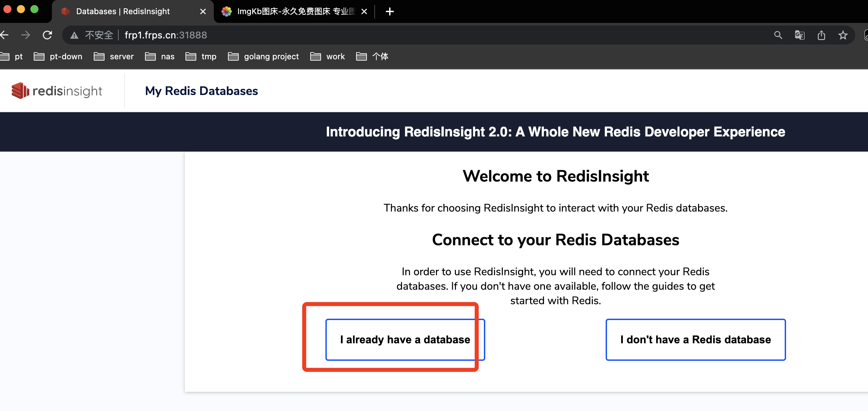Open a new browser tab
Viewport: 868px width, 411px height.
tap(389, 11)
